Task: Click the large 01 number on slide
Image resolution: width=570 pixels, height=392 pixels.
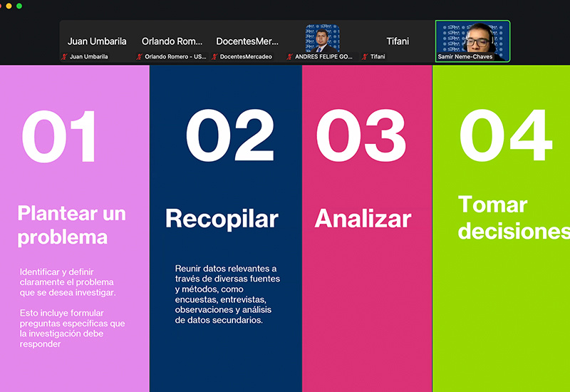Action: [60, 138]
